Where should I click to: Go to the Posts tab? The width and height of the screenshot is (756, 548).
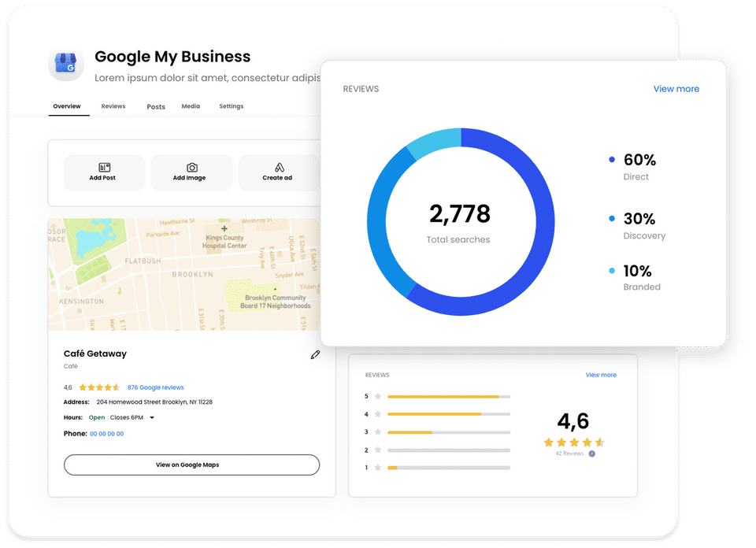pyautogui.click(x=156, y=106)
